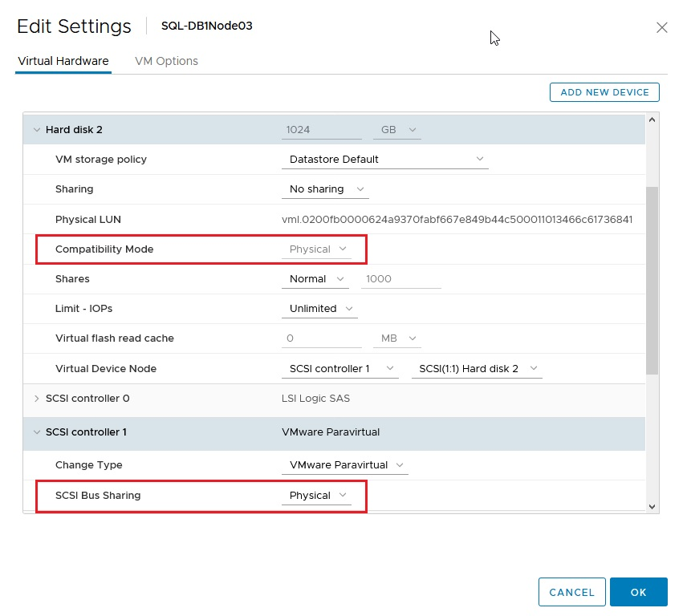The width and height of the screenshot is (687, 616).
Task: Confirm settings with the OK button
Action: coord(638,593)
